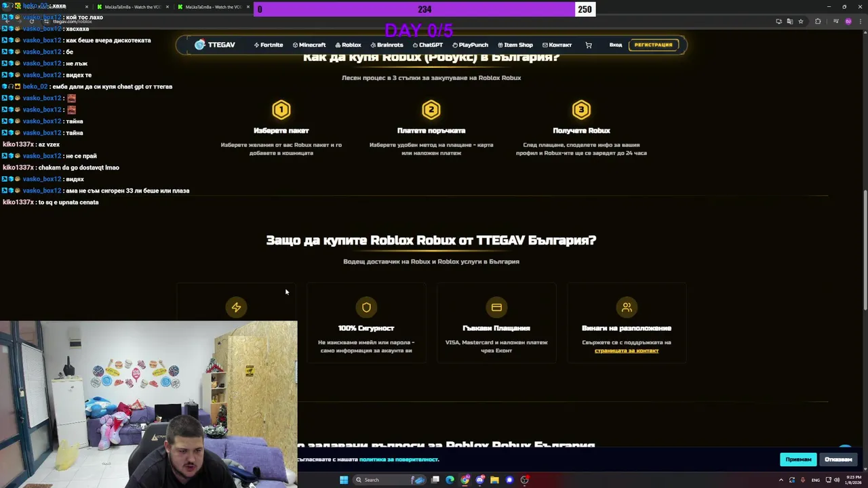This screenshot has height=488, width=868.
Task: Click the streamer webcam overlay
Action: click(149, 404)
